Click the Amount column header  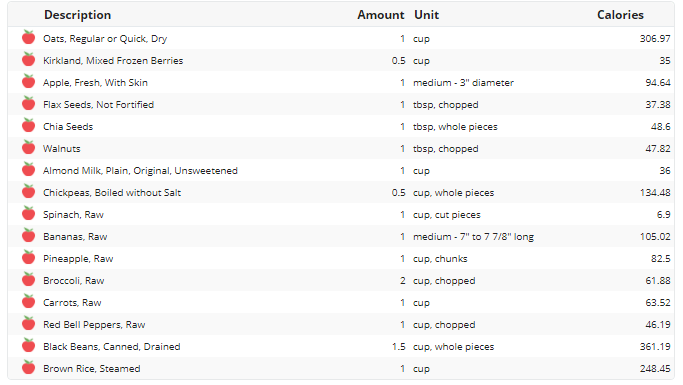pyautogui.click(x=381, y=15)
